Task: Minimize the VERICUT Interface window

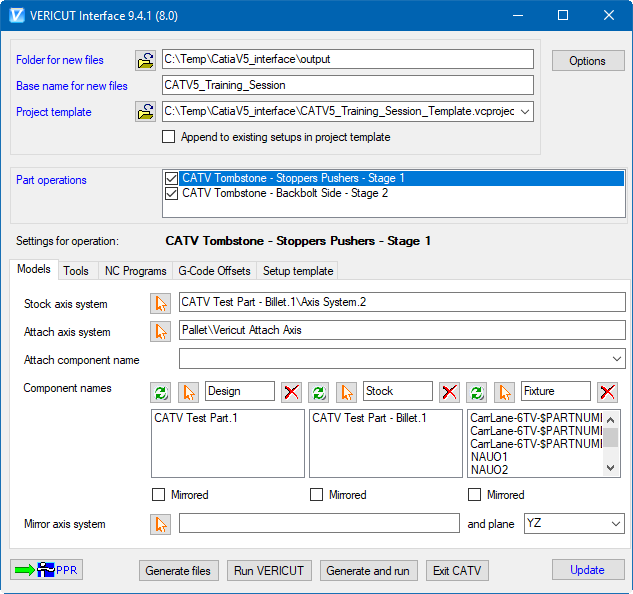Action: (x=518, y=15)
